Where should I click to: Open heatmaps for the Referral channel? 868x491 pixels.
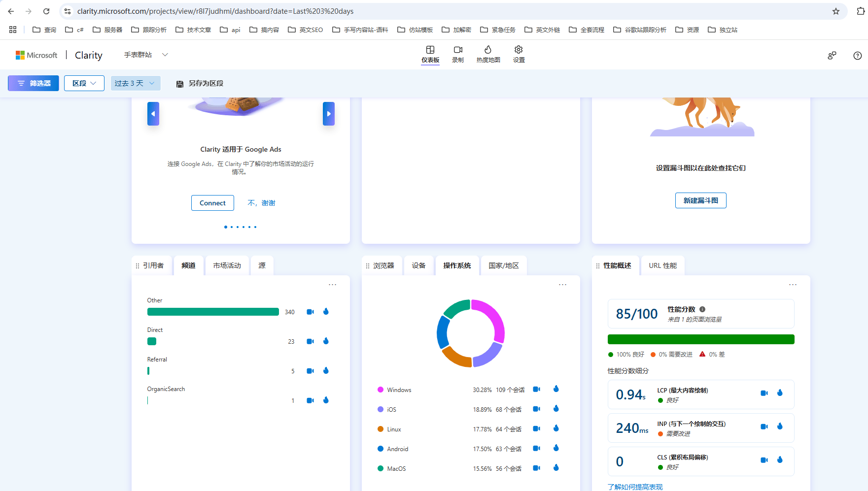(x=326, y=371)
